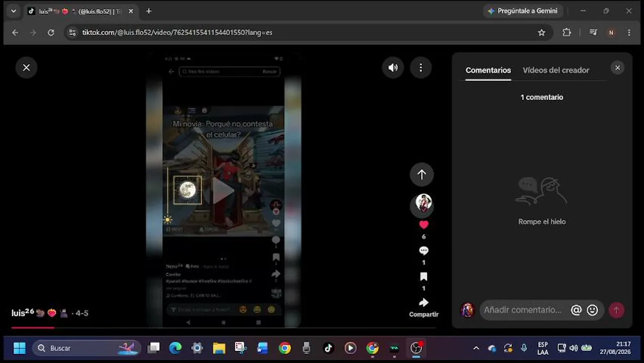Open the creator's profile avatar

point(423,204)
